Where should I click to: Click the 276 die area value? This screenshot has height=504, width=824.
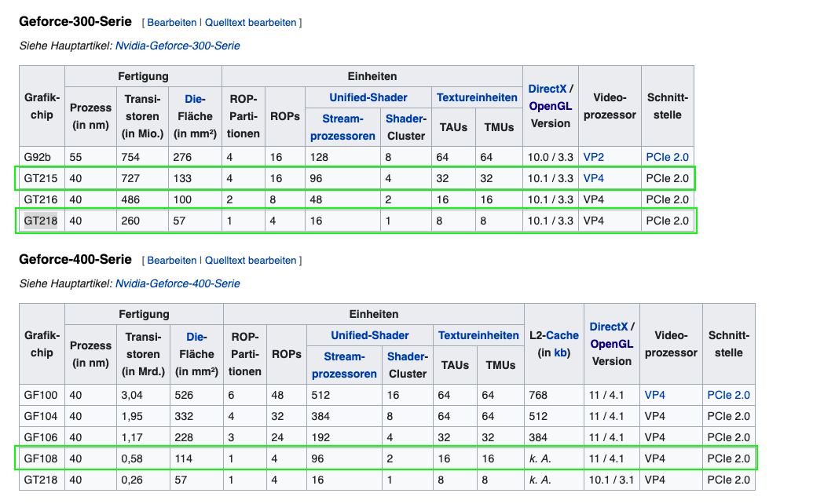point(182,157)
